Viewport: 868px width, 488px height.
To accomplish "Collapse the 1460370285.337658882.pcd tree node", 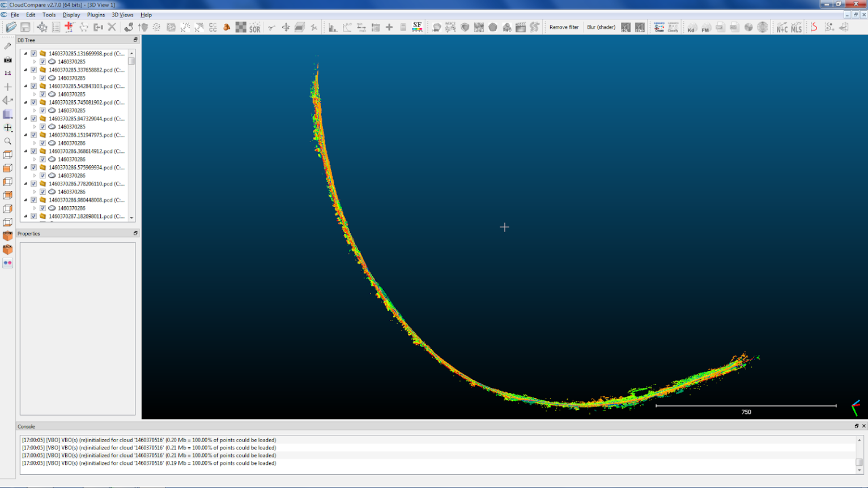I will (x=25, y=70).
